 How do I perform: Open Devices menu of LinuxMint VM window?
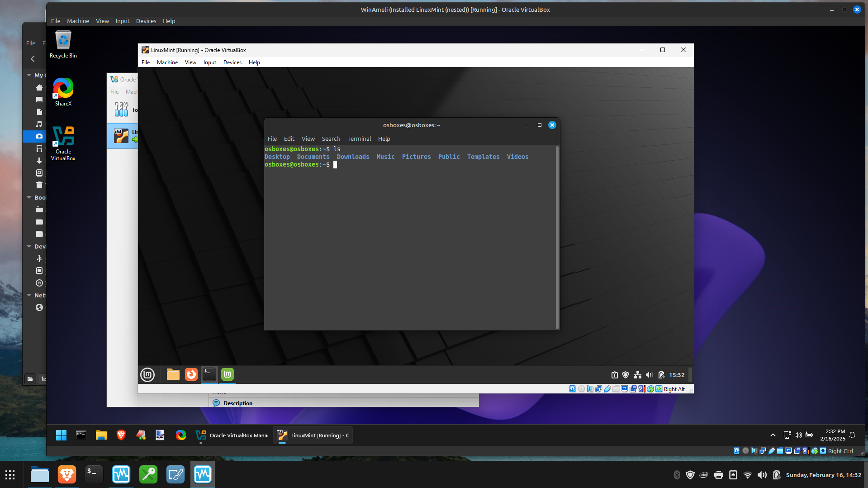(x=232, y=62)
